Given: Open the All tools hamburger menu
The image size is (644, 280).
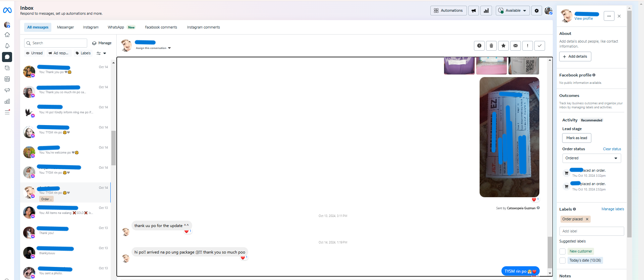Looking at the screenshot, I should point(7,112).
